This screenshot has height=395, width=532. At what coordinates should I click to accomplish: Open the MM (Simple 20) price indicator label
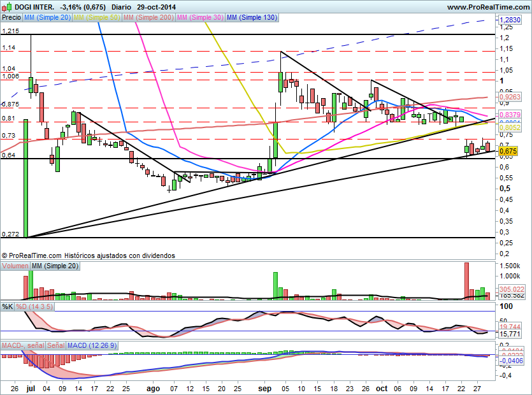click(48, 17)
